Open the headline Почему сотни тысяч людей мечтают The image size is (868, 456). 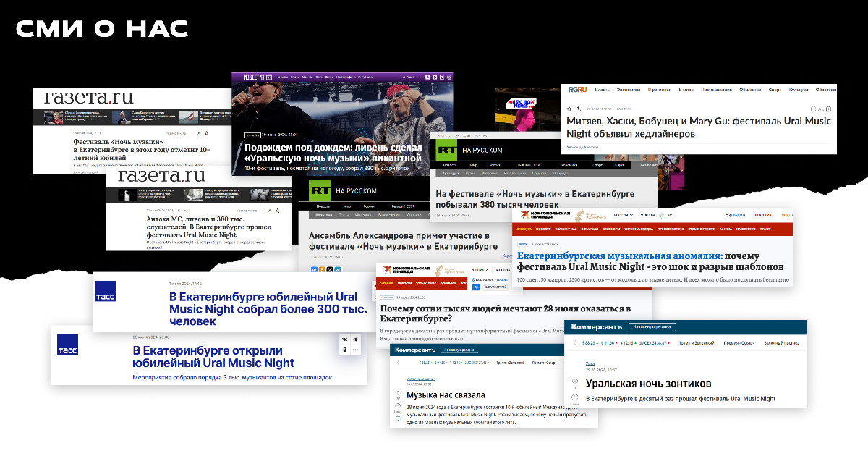tap(506, 315)
